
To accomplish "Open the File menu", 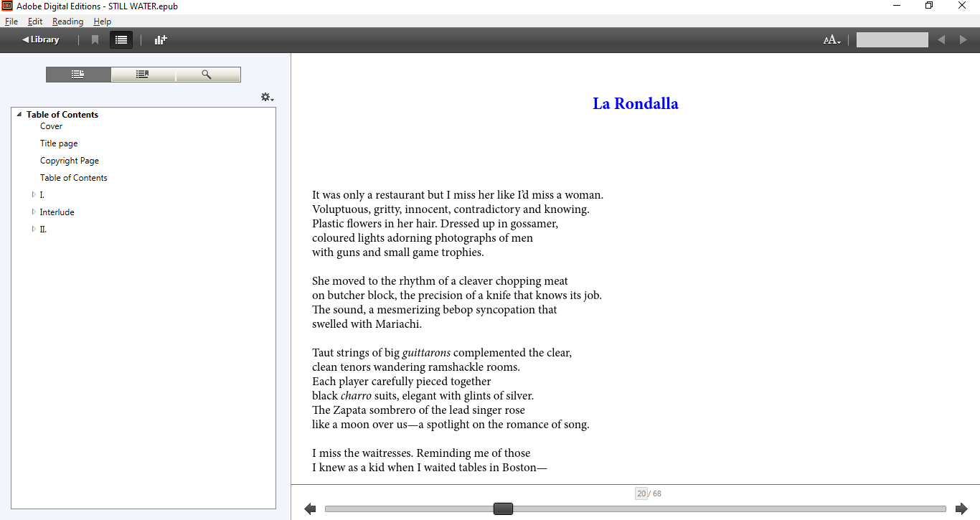I will click(x=11, y=22).
